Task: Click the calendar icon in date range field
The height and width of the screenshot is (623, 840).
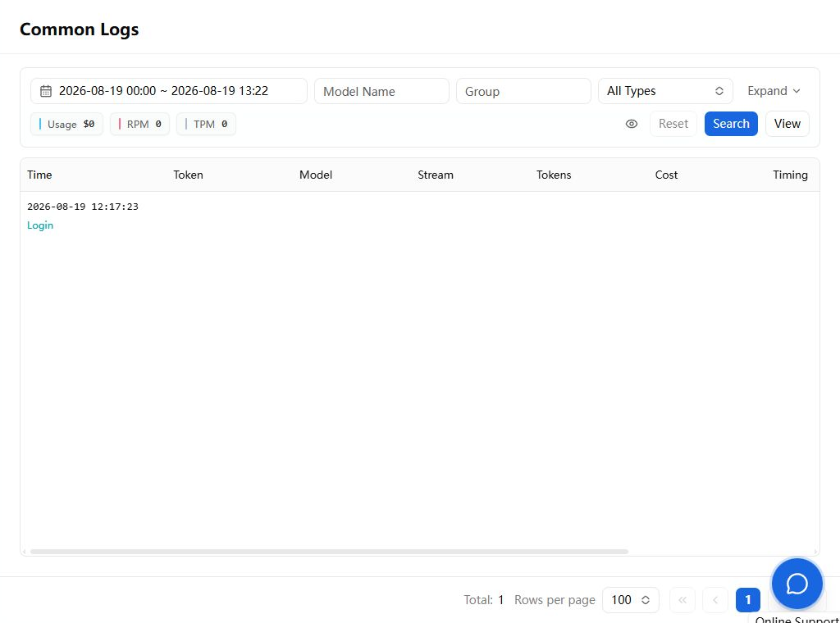Action: click(x=46, y=91)
